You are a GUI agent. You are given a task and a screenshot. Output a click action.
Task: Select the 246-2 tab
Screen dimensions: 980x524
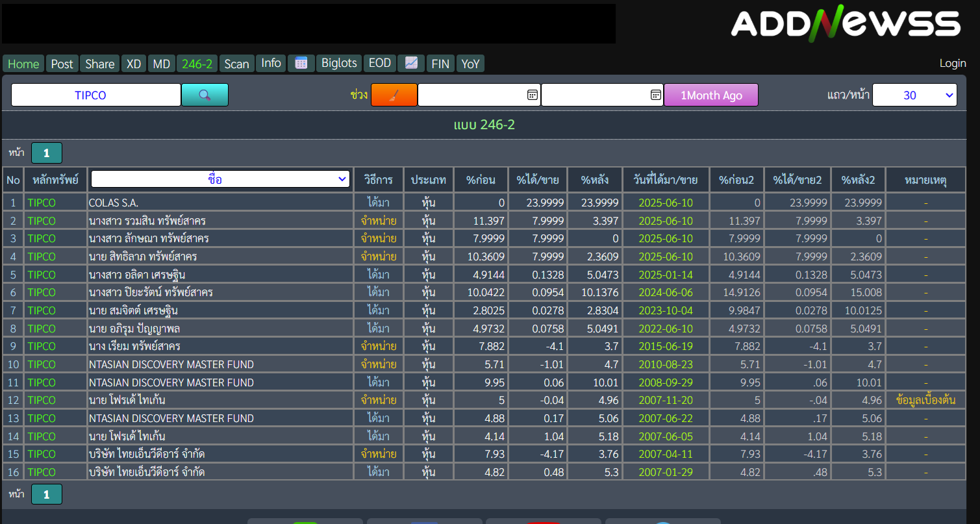(197, 64)
